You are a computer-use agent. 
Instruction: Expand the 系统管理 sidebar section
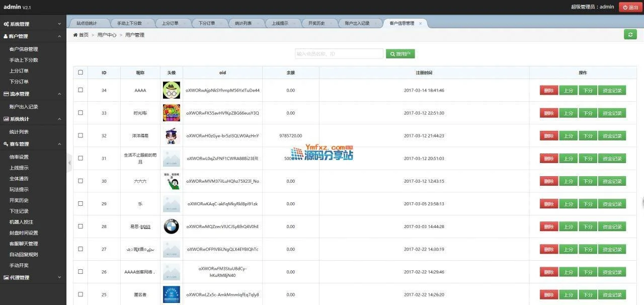33,24
